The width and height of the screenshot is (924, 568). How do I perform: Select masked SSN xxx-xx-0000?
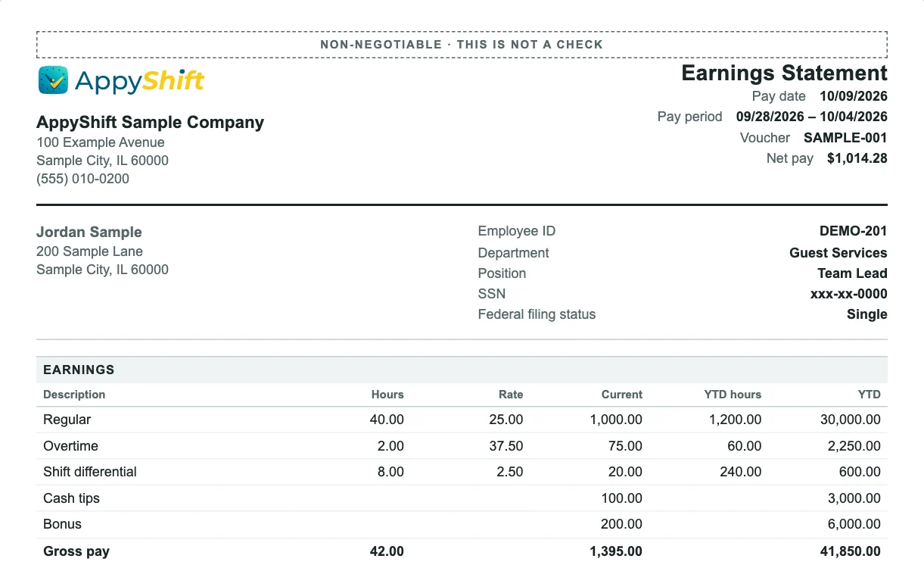[x=849, y=294]
